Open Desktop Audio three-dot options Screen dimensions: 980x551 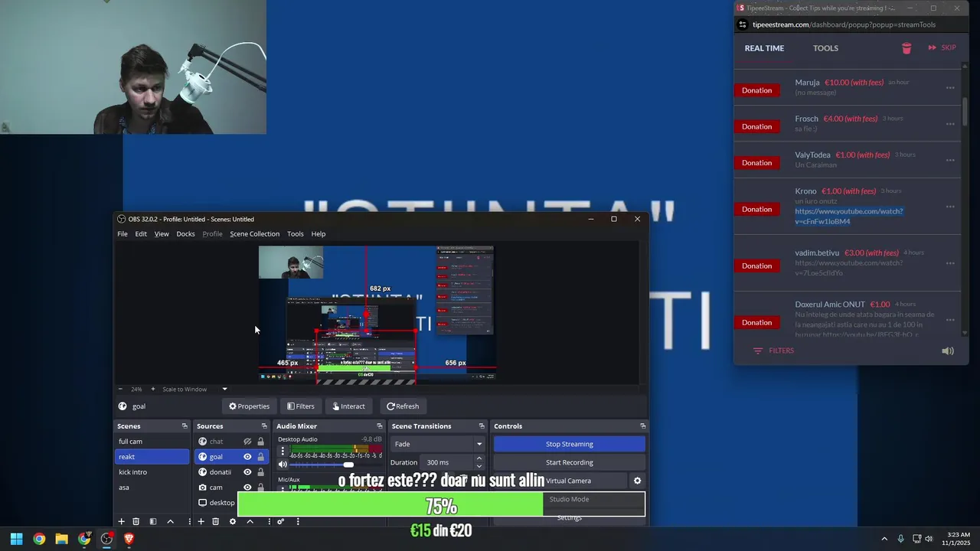283,452
